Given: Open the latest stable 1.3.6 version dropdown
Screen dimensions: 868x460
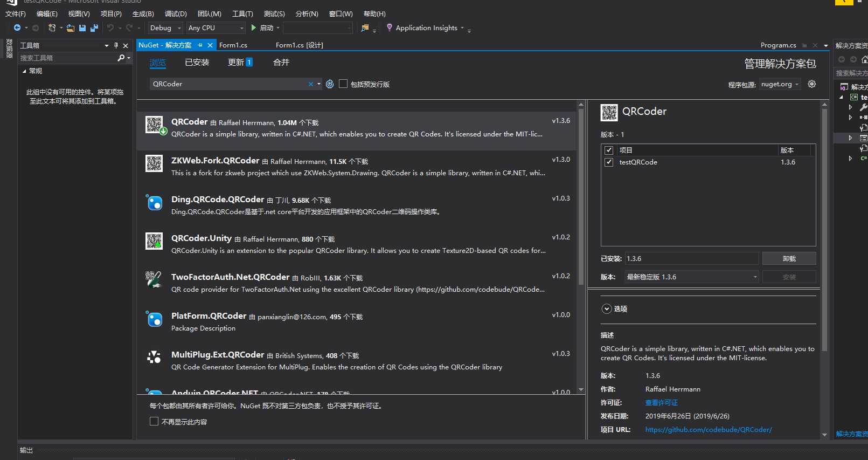Looking at the screenshot, I should pos(691,277).
